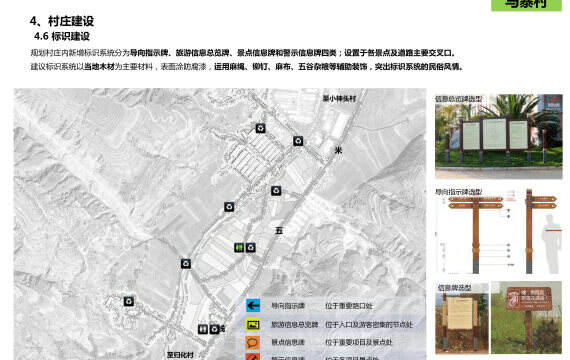The image size is (570, 360).
Task: Click the red warning sign legend icon
Action: [253, 357]
